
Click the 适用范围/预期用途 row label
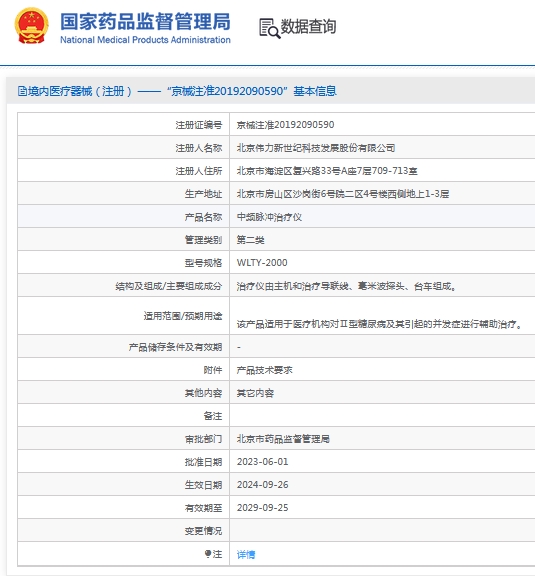click(183, 316)
